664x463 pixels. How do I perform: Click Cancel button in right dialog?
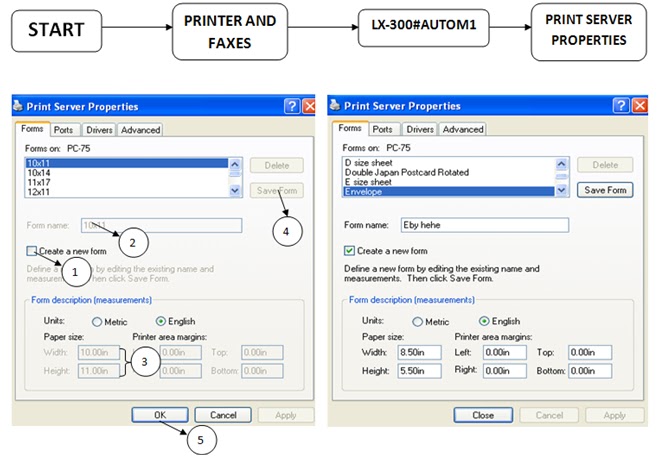(x=549, y=415)
